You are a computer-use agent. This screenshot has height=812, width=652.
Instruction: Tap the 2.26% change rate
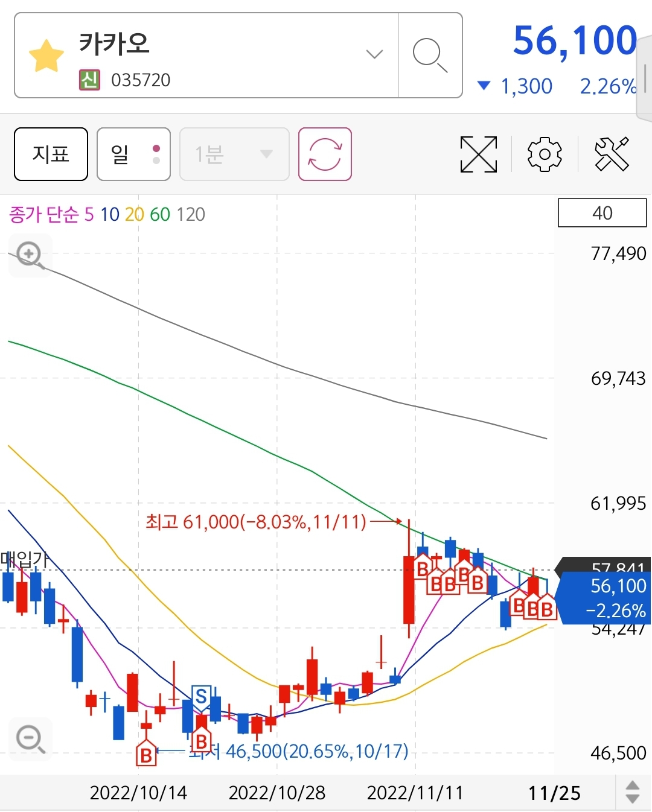pos(608,86)
